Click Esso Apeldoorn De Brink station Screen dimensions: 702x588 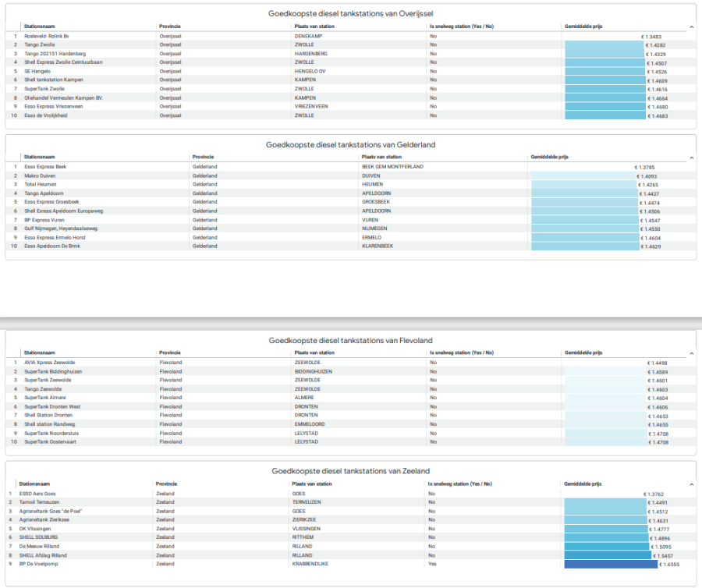click(52, 246)
